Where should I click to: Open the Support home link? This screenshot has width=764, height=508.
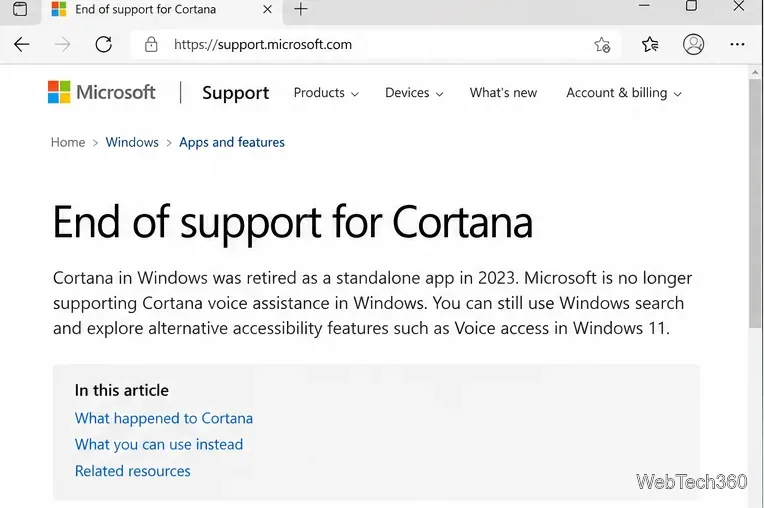(x=235, y=93)
